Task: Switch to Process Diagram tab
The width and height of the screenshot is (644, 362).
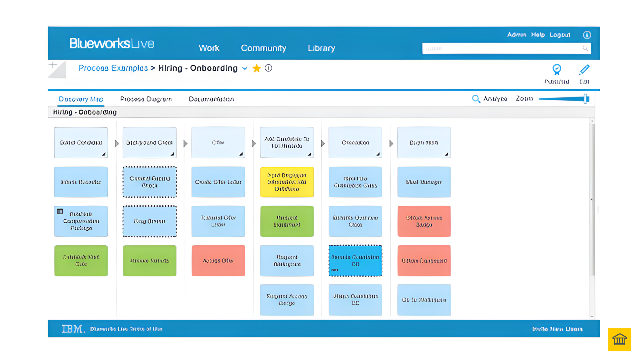Action: pos(146,99)
